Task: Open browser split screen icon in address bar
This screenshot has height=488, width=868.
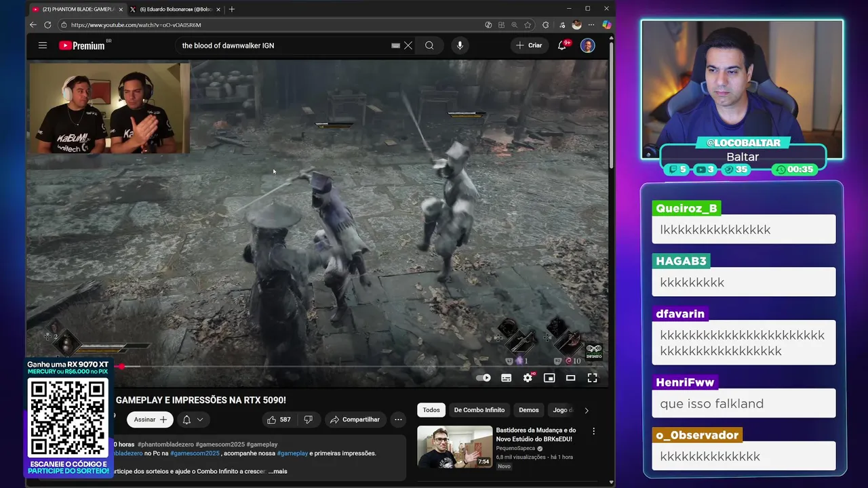Action: pyautogui.click(x=501, y=25)
